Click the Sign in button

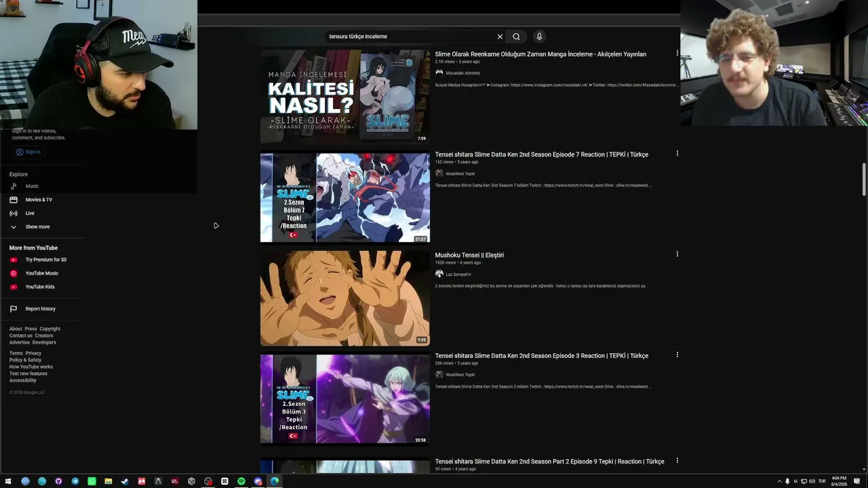click(28, 152)
